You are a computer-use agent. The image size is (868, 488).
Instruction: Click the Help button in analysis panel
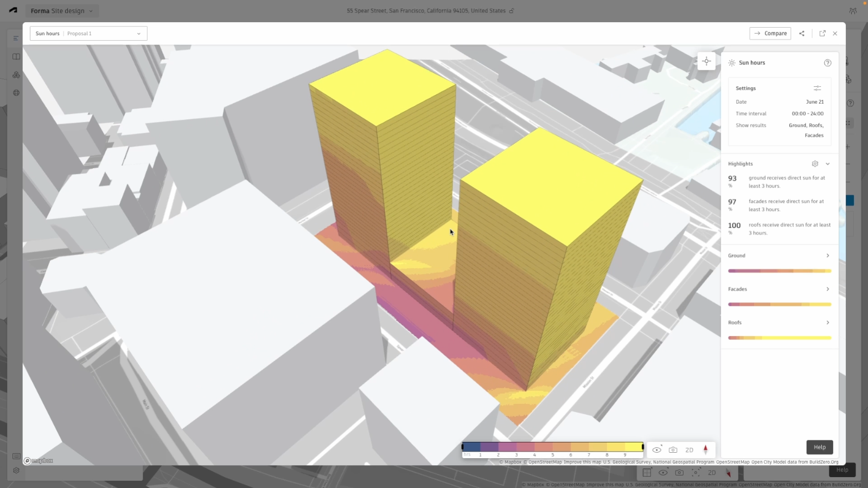[x=820, y=447]
